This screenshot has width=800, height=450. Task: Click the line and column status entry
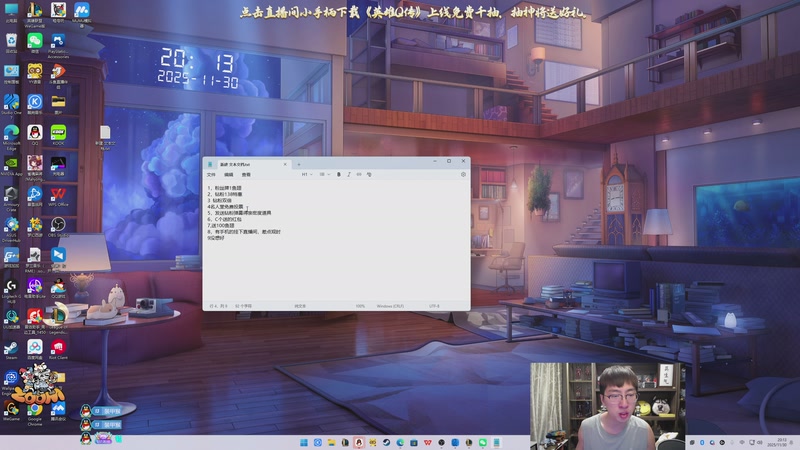[x=218, y=306]
